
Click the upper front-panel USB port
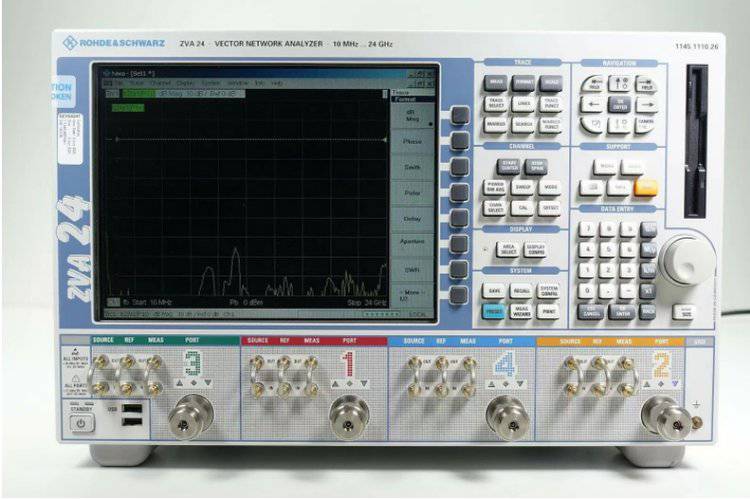pos(132,409)
